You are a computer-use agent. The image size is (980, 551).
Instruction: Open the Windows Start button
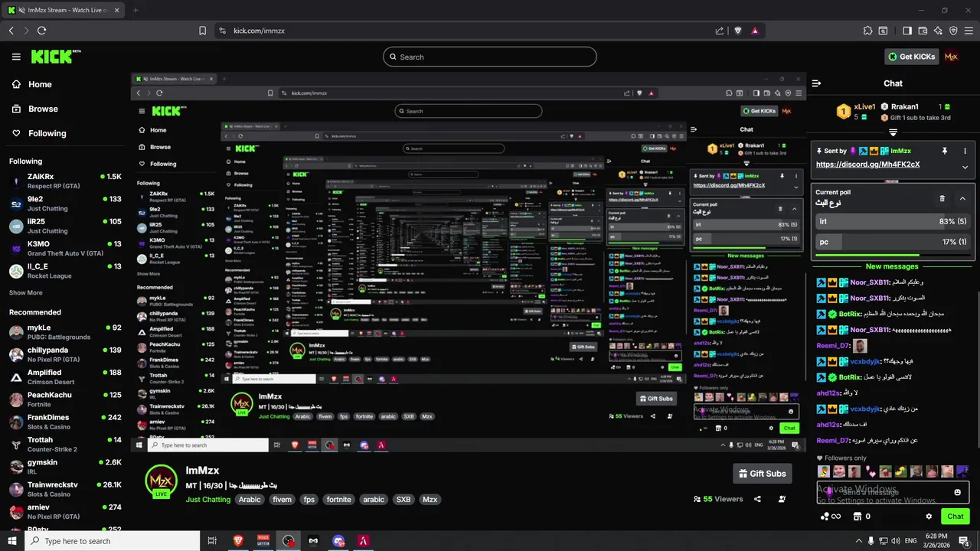13,541
